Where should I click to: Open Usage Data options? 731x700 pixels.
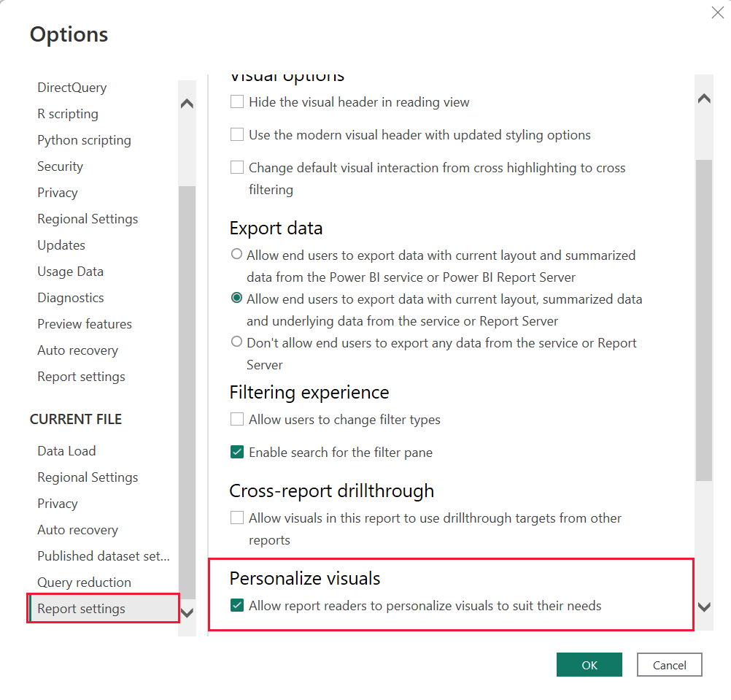(70, 271)
